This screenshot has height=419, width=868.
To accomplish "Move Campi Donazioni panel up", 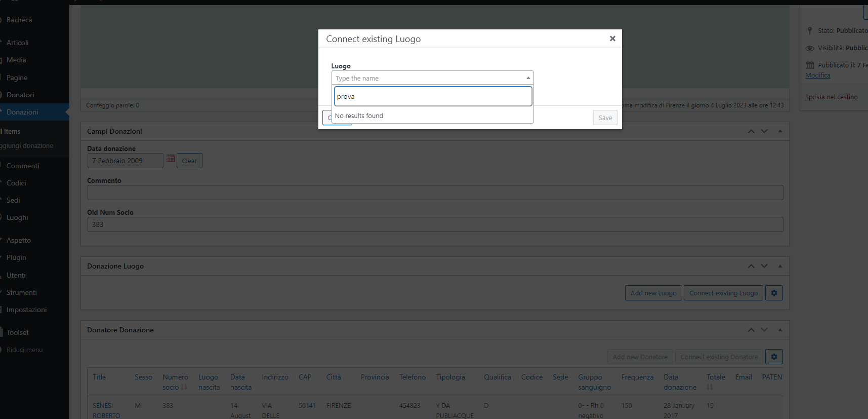I will [751, 131].
